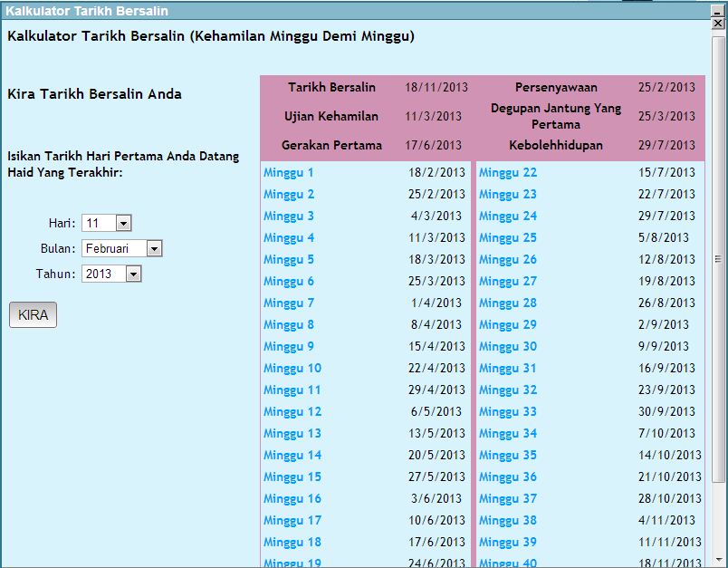
Task: Click the vertical scrollbar thumb
Action: pos(718,259)
